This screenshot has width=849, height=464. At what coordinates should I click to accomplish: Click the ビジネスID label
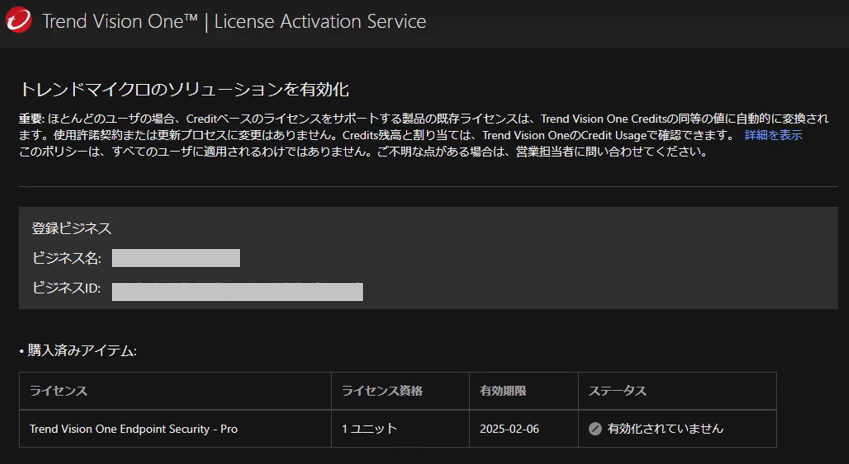(x=66, y=292)
